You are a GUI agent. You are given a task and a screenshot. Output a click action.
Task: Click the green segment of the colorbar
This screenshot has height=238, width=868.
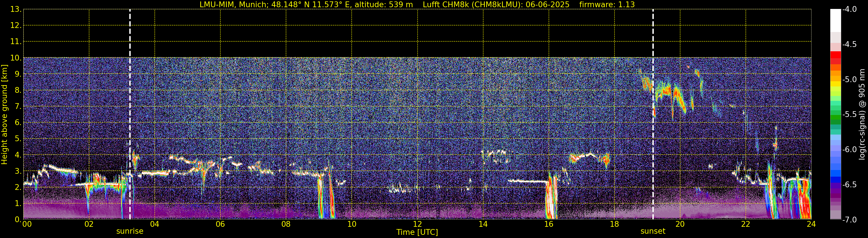(835, 118)
